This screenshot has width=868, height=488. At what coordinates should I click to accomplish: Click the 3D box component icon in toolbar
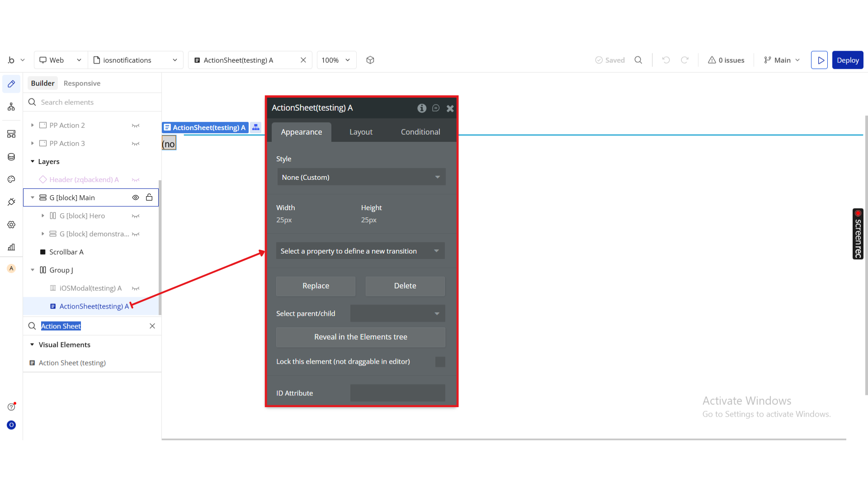click(370, 60)
